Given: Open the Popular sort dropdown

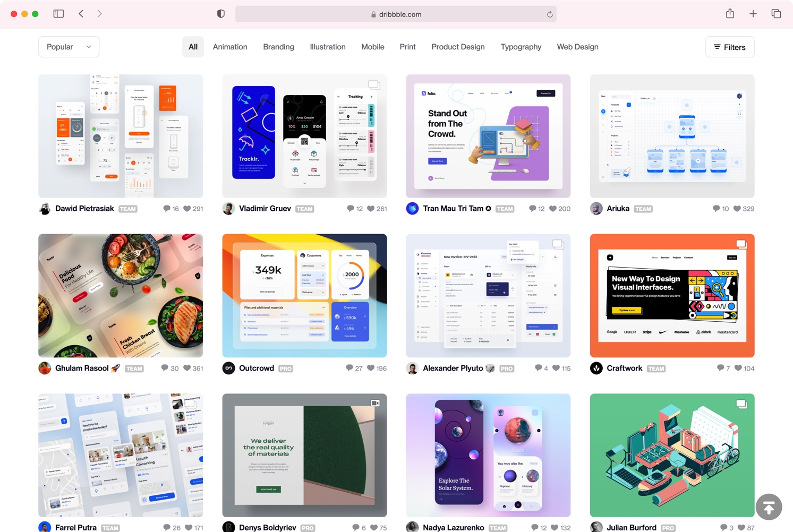Looking at the screenshot, I should [x=69, y=47].
